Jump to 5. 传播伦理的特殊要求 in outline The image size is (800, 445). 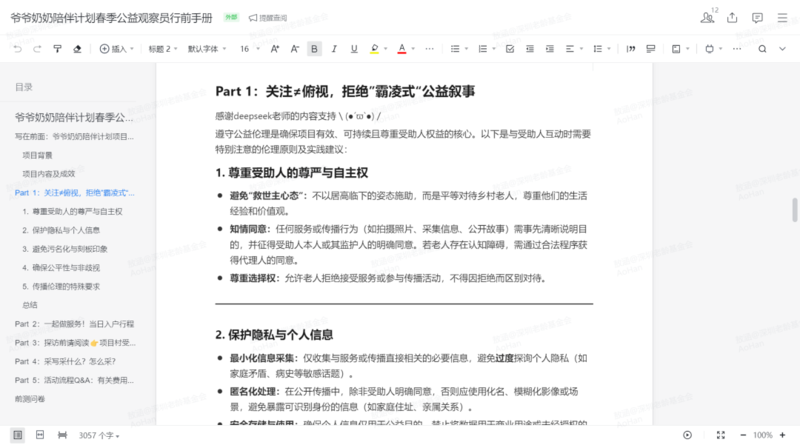click(61, 286)
